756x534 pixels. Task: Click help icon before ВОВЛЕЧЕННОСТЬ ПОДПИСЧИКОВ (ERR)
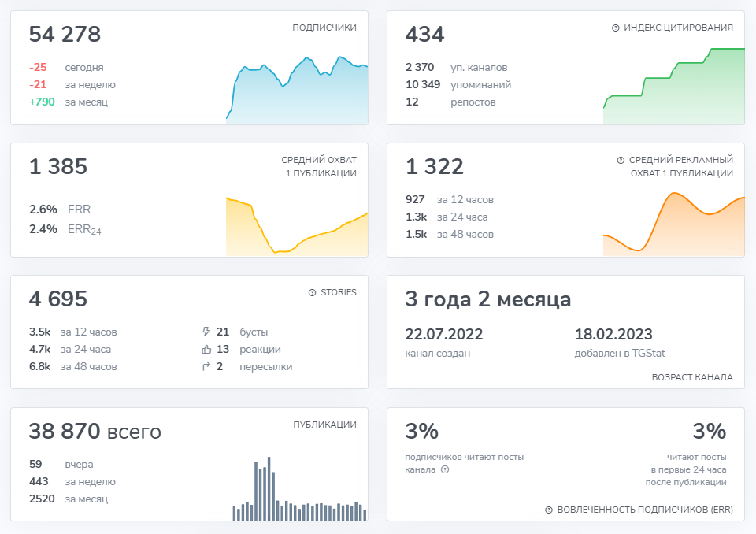point(549,510)
